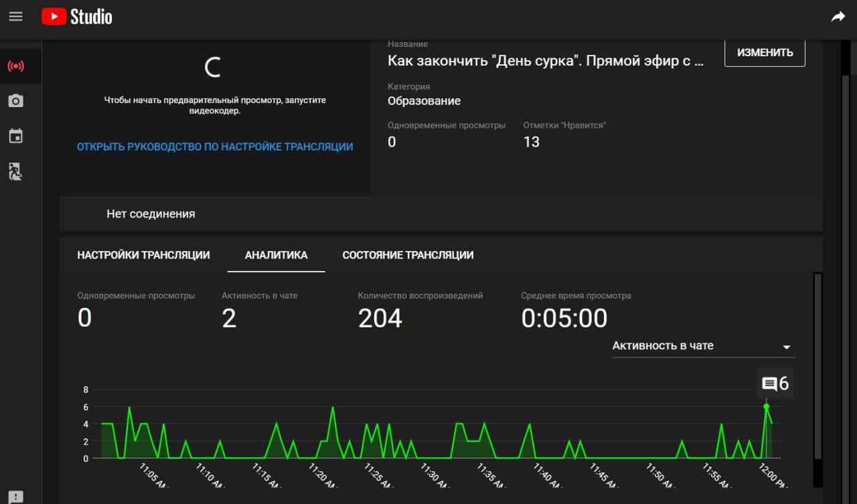Click the chat message icon on the chart tooltip
857x504 pixels.
pyautogui.click(x=770, y=384)
